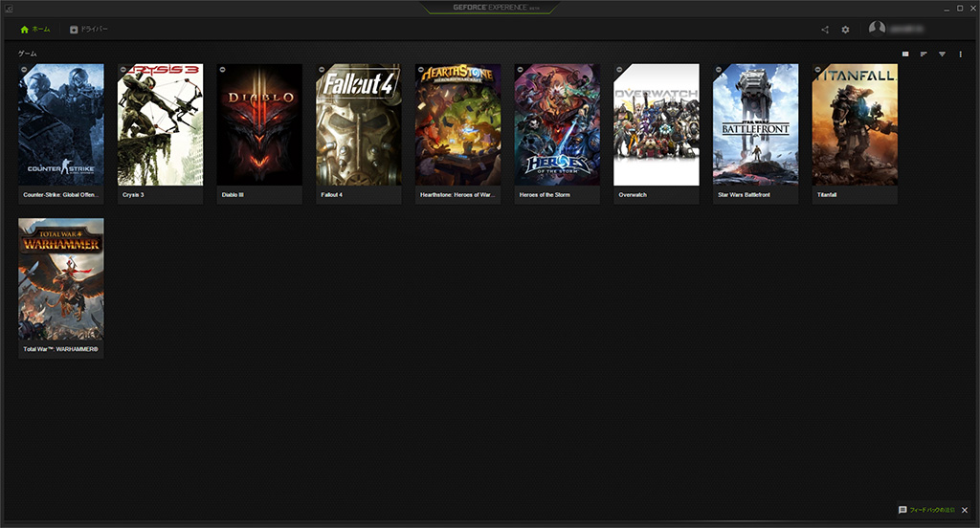The height and width of the screenshot is (528, 980).
Task: Open settings via the gear icon
Action: [x=845, y=30]
